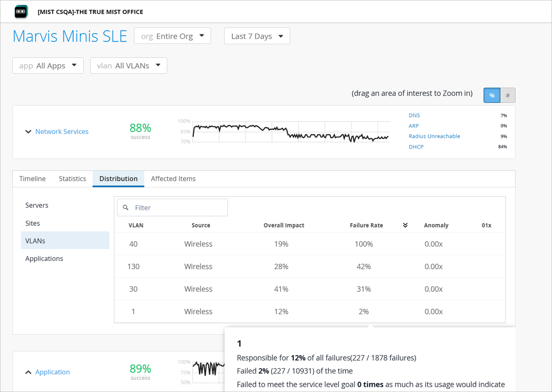The height and width of the screenshot is (392, 552).
Task: Click the search icon in Filter box
Action: click(126, 207)
